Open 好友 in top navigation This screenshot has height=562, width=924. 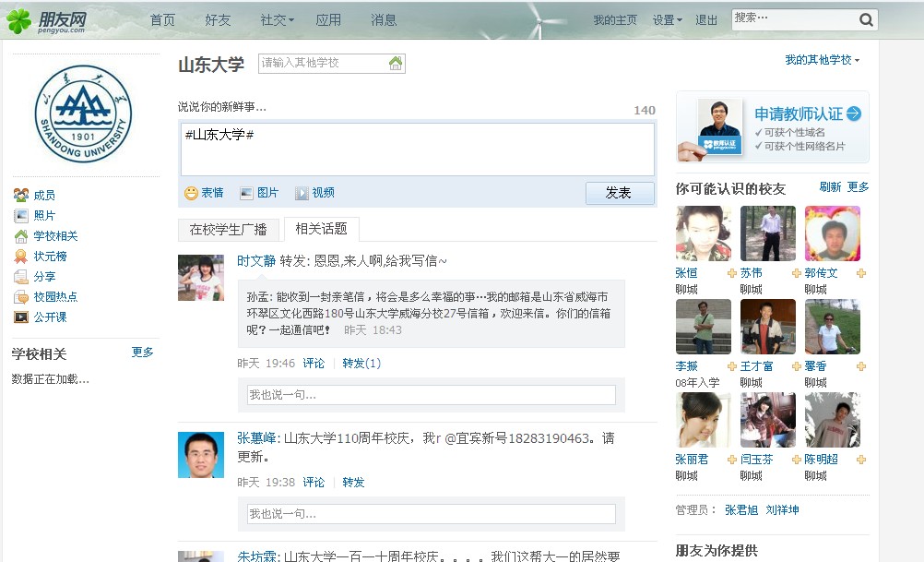point(218,20)
